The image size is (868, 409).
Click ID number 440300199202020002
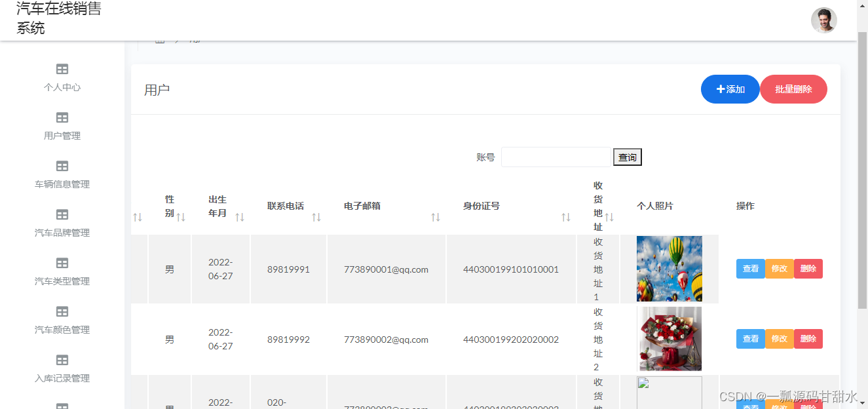pyautogui.click(x=511, y=340)
